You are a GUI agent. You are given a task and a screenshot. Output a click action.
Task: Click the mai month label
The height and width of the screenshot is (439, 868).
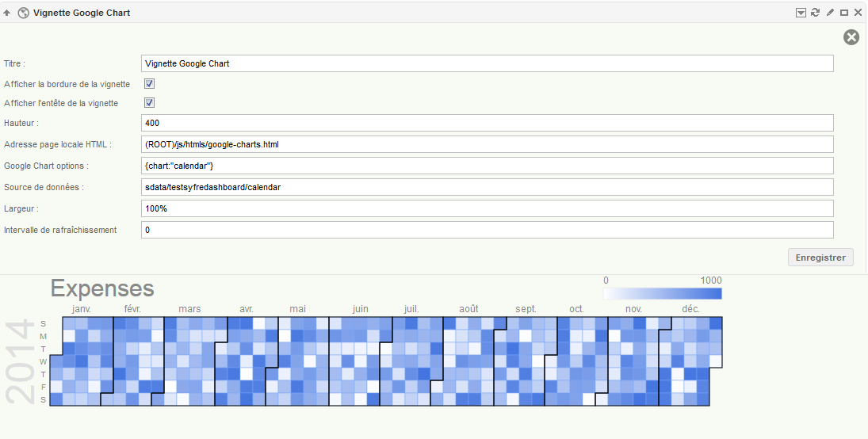coord(297,309)
